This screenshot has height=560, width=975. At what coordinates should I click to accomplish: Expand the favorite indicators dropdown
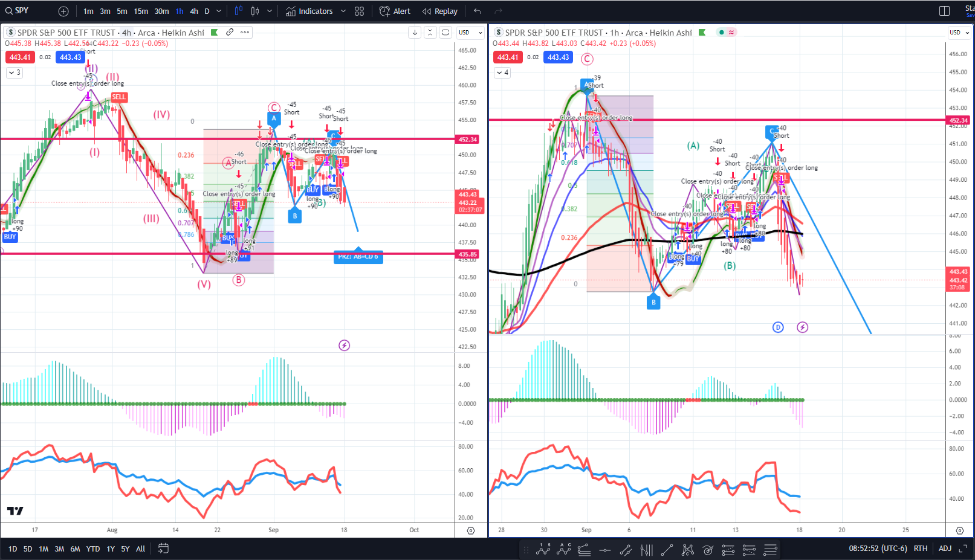343,11
